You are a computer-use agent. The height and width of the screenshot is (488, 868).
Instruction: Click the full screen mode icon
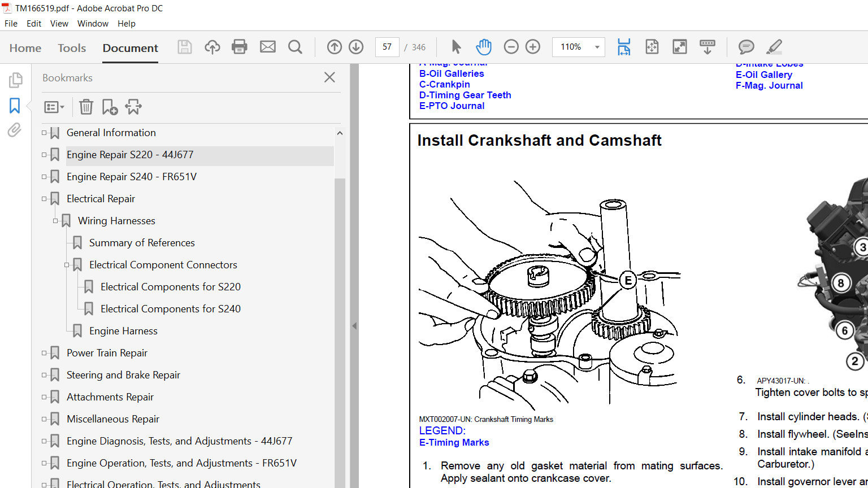click(680, 47)
